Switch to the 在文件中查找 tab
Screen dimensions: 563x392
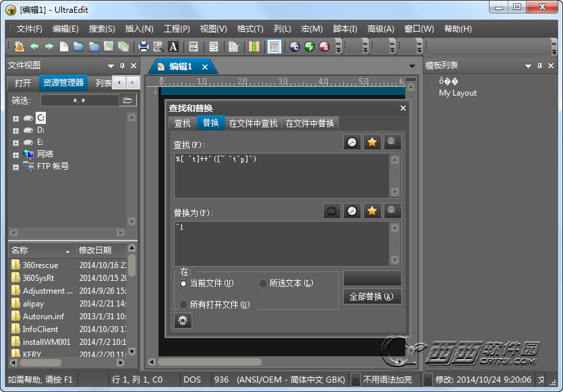coord(253,123)
